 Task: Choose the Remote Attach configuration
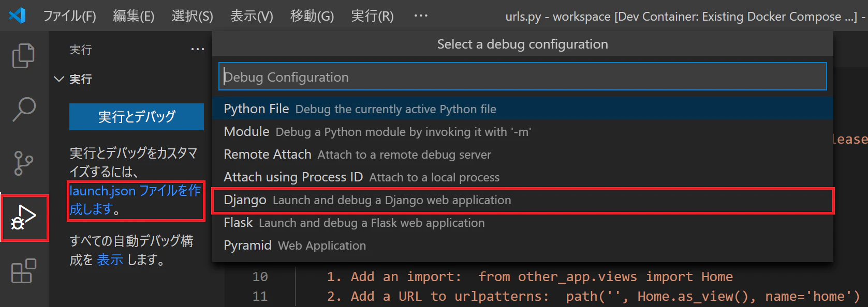[523, 155]
